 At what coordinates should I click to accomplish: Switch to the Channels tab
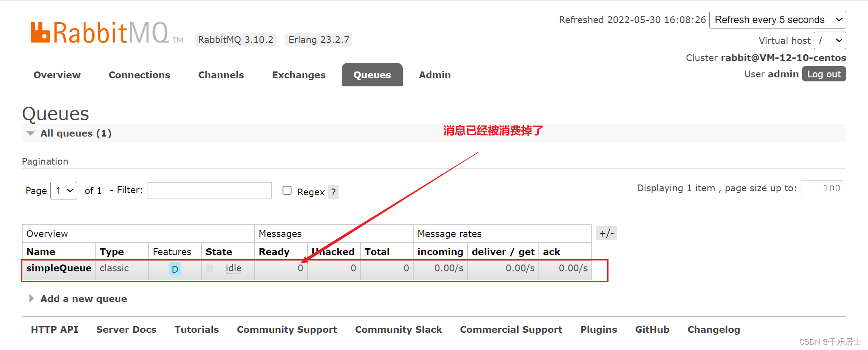tap(221, 75)
